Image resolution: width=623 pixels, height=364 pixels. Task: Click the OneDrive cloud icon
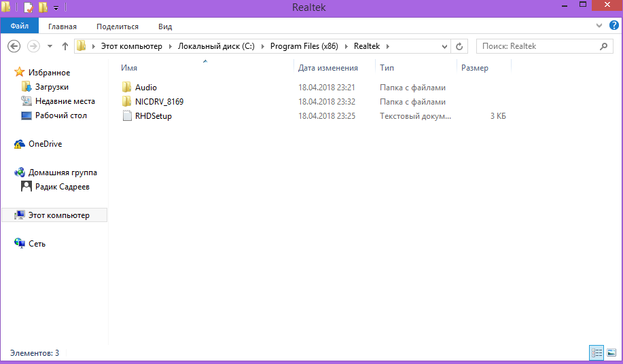20,144
